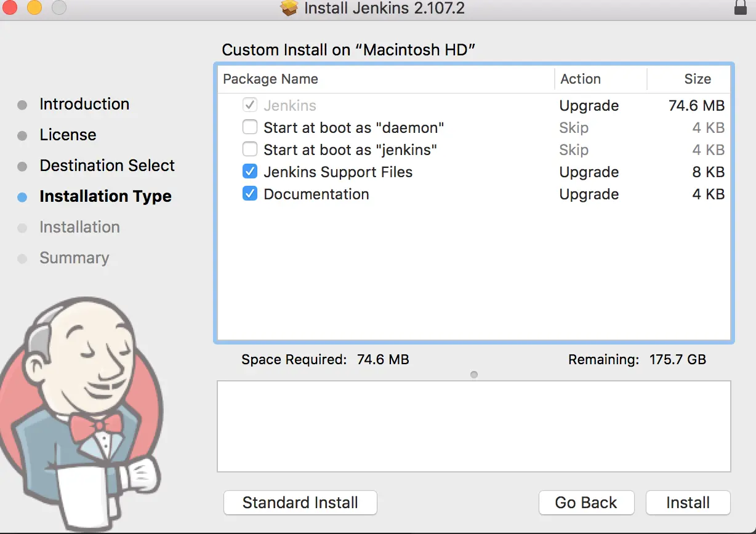Click the lock icon in title bar
Image resolution: width=756 pixels, height=534 pixels.
coord(741,7)
